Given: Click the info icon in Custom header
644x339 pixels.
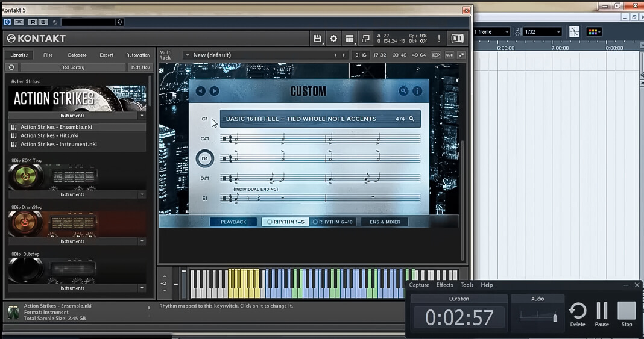Looking at the screenshot, I should tap(417, 91).
